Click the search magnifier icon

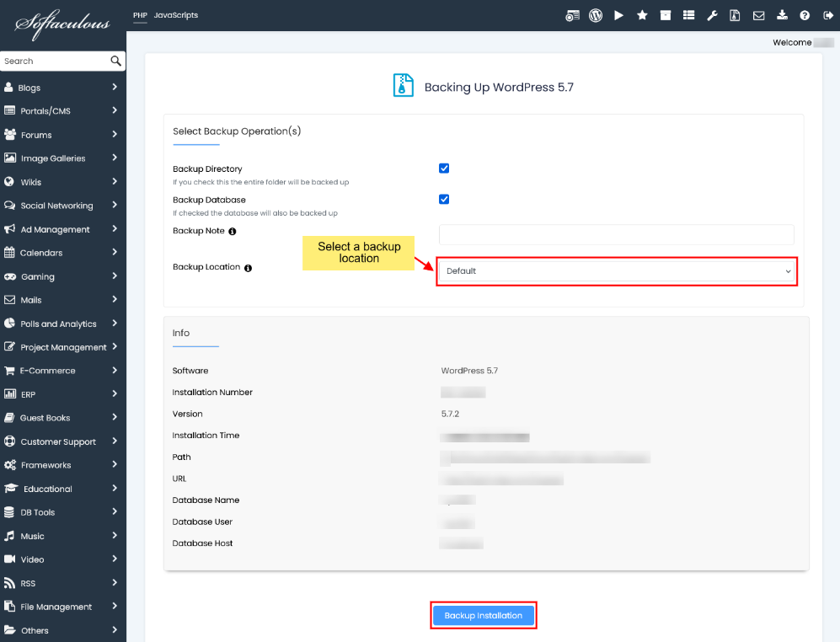point(115,61)
